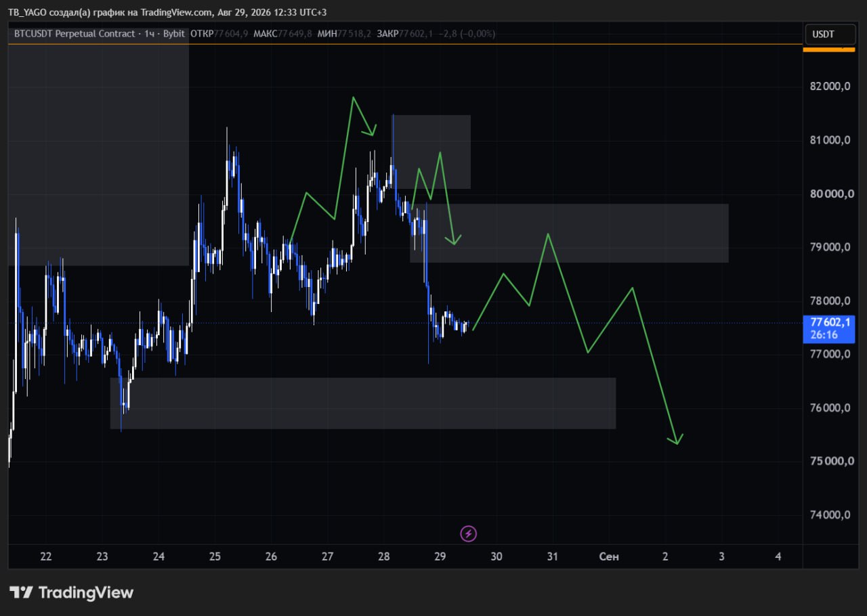Click date label 31 on time axis
867x616 pixels.
tap(553, 556)
